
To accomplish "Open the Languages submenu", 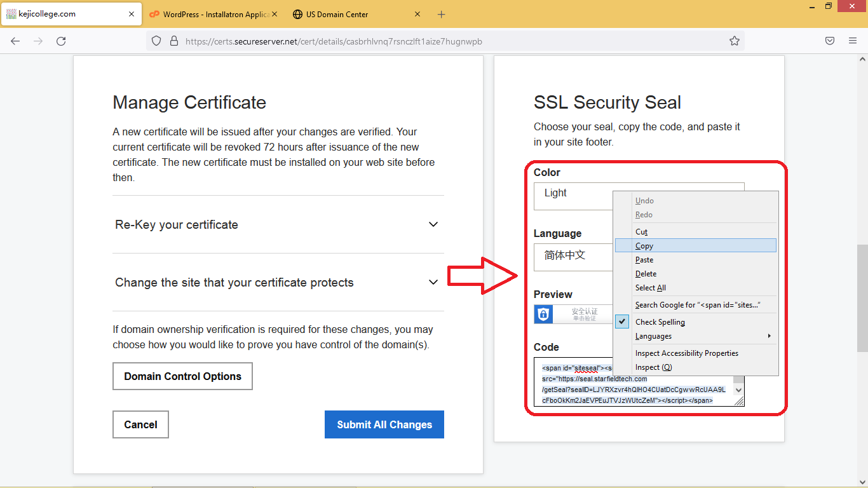I will pos(696,336).
